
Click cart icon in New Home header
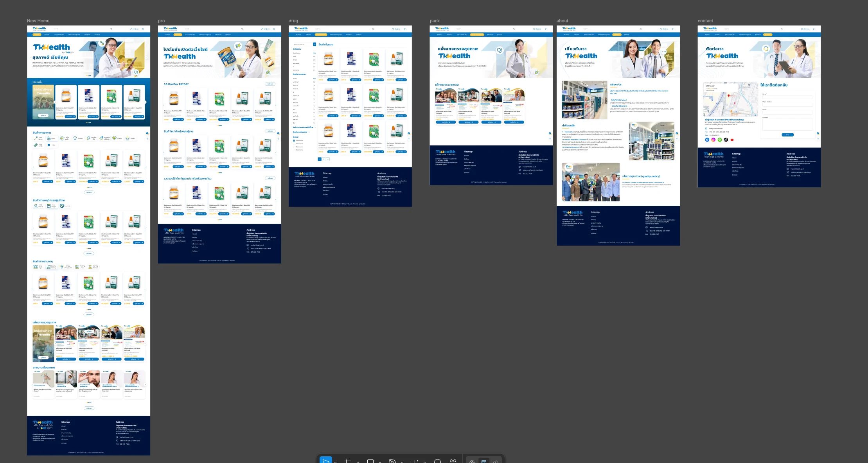tap(143, 29)
